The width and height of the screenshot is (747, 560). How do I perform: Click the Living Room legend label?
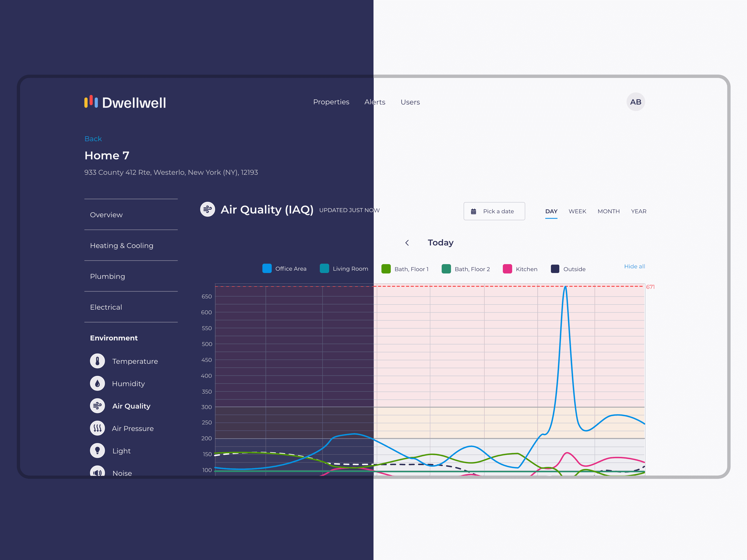pos(350,269)
